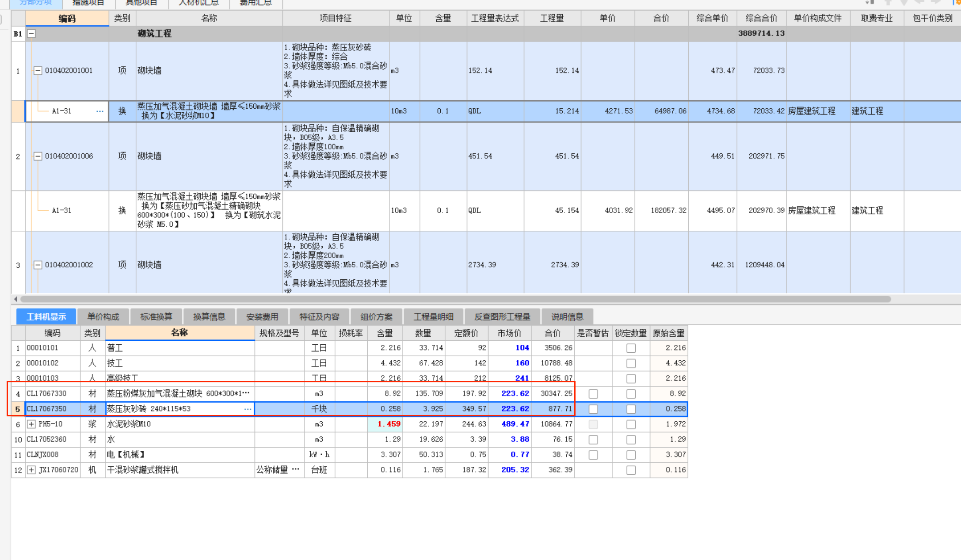Open the 反查图形工程量 tab
The image size is (961, 560).
pos(502,317)
